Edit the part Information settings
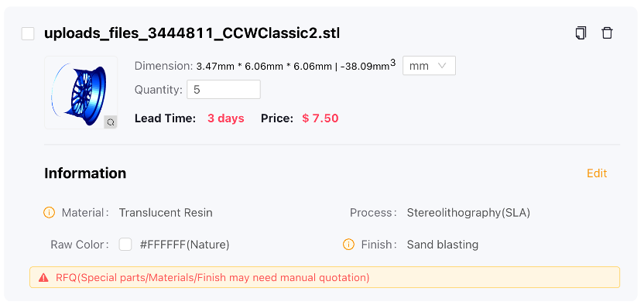 pyautogui.click(x=597, y=173)
